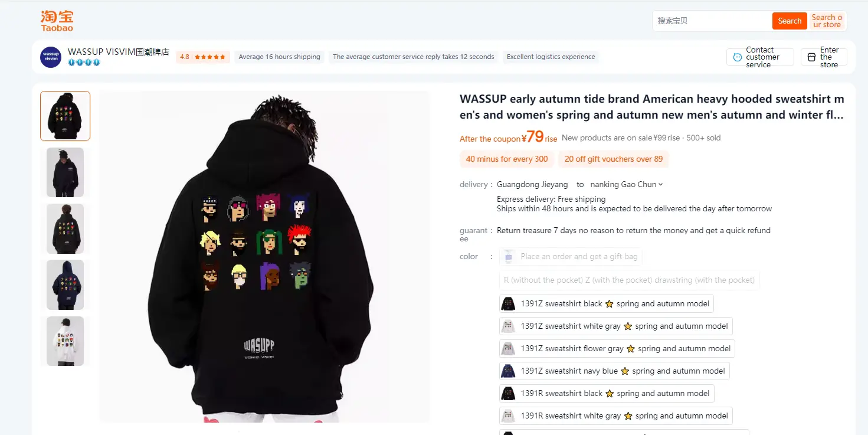Screen dimensions: 868x435
Task: Click the 1391Z white gray swatch icon
Action: tap(508, 326)
